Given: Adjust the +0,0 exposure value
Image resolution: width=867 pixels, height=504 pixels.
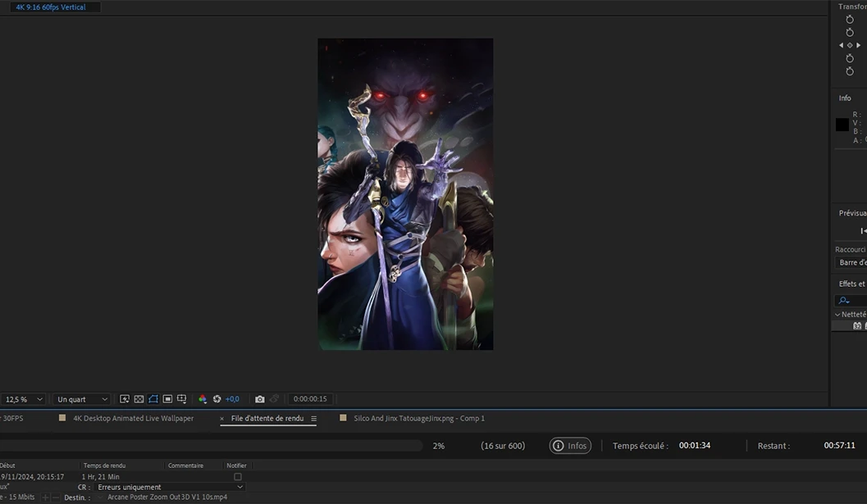Looking at the screenshot, I should (x=232, y=399).
